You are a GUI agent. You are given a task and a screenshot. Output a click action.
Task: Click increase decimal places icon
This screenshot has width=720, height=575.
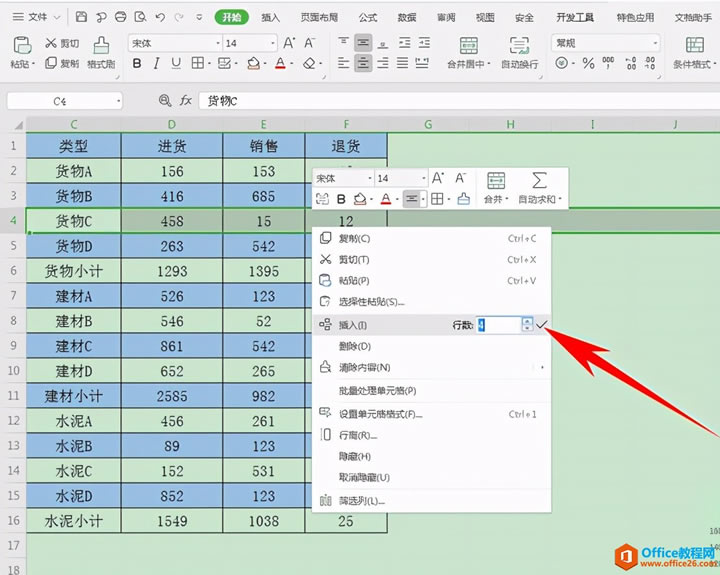(631, 63)
